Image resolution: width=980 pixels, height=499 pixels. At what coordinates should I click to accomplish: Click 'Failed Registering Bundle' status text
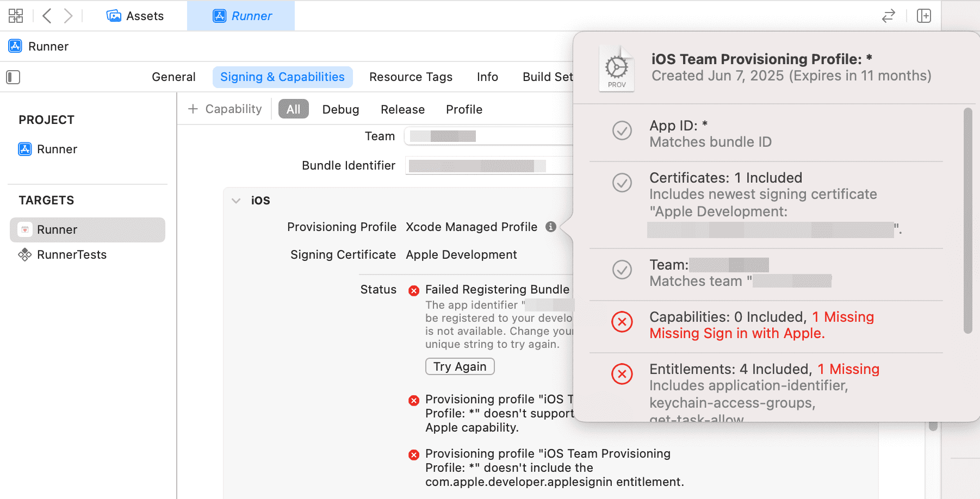click(x=497, y=289)
